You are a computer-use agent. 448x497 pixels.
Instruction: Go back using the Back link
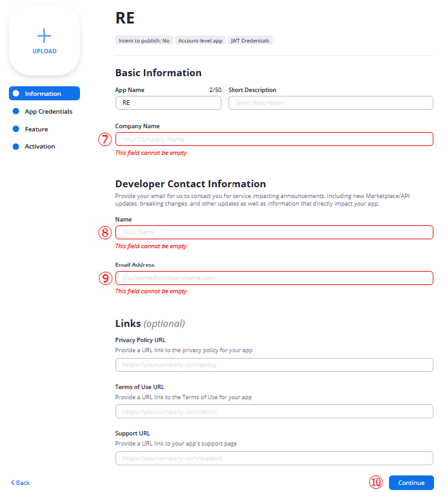(20, 483)
